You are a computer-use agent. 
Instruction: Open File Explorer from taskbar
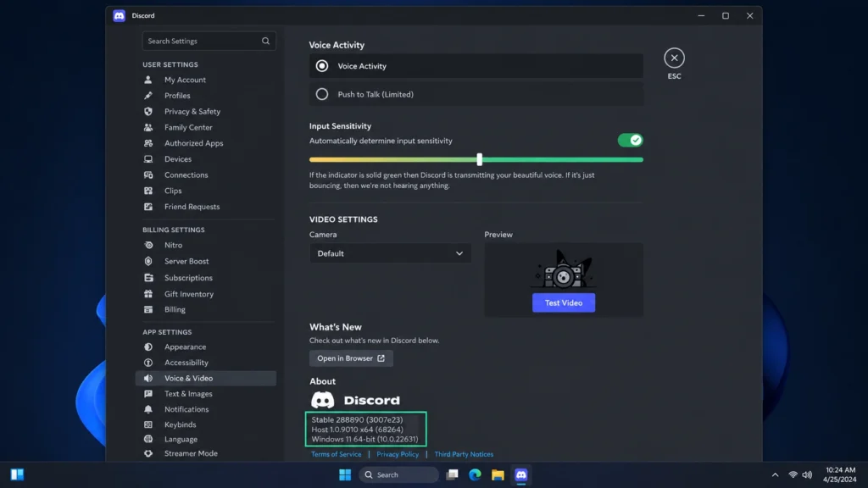[x=498, y=474]
